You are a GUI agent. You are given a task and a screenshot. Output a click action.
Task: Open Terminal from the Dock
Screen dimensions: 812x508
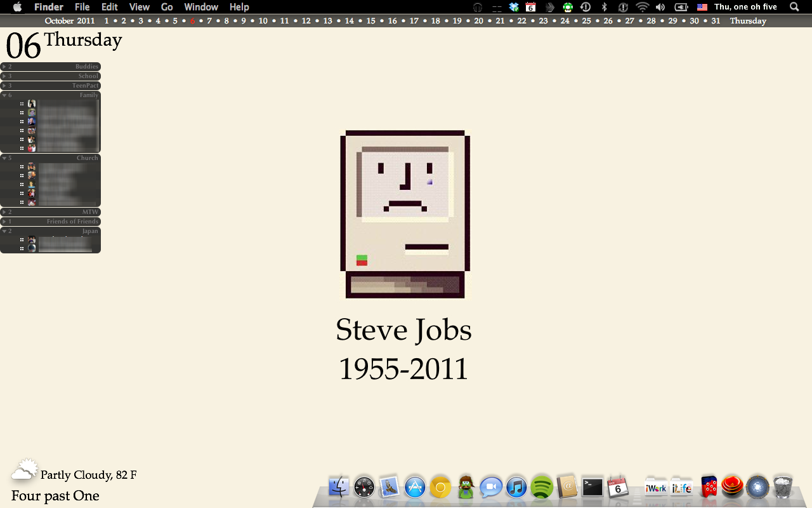point(593,488)
